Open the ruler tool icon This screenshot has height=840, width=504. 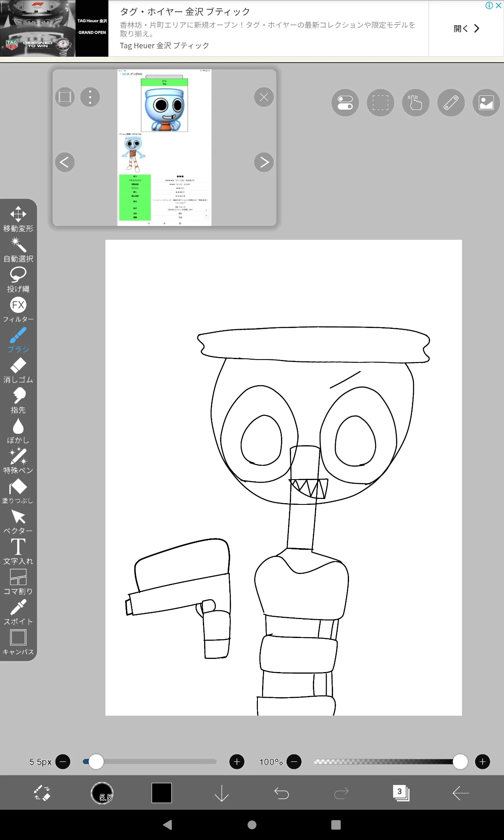click(451, 102)
